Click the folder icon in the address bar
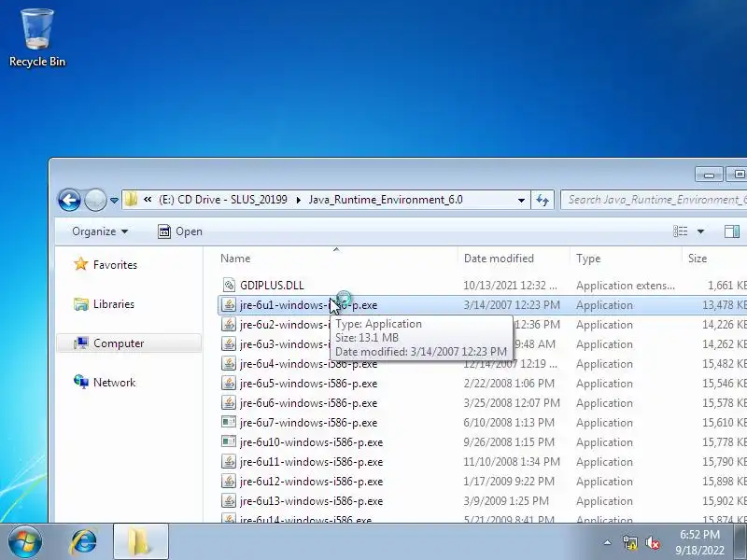Viewport: 747px width, 560px height. (x=131, y=200)
